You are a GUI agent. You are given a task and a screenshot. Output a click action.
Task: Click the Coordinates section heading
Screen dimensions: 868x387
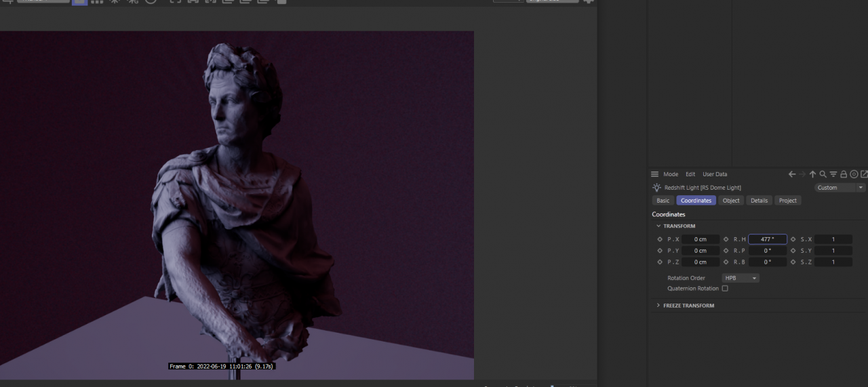(x=669, y=214)
